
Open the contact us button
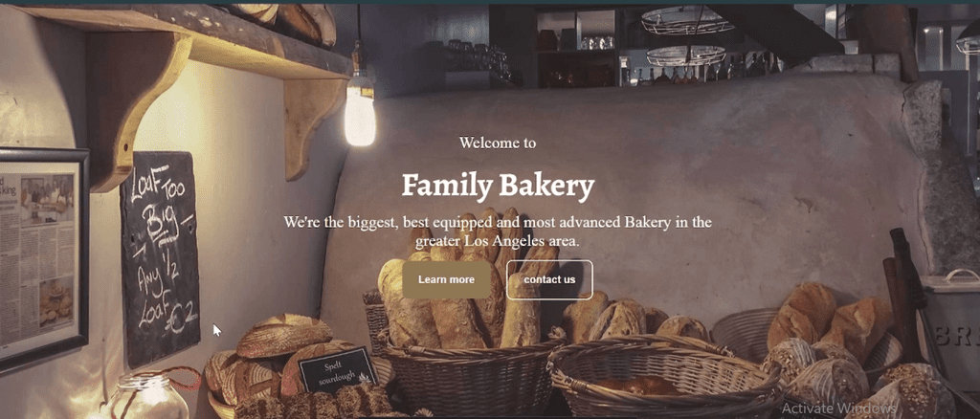pyautogui.click(x=549, y=279)
